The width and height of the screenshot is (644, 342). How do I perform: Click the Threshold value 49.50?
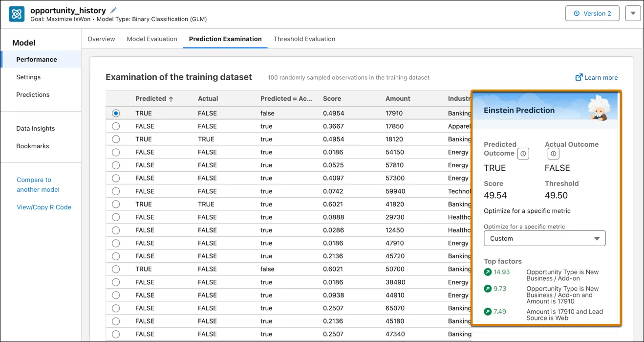(x=556, y=195)
